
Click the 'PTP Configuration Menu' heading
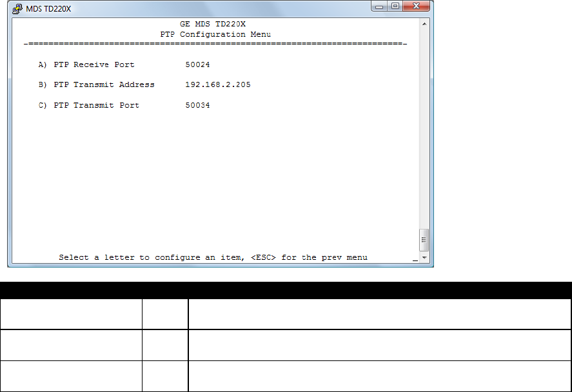click(x=215, y=34)
